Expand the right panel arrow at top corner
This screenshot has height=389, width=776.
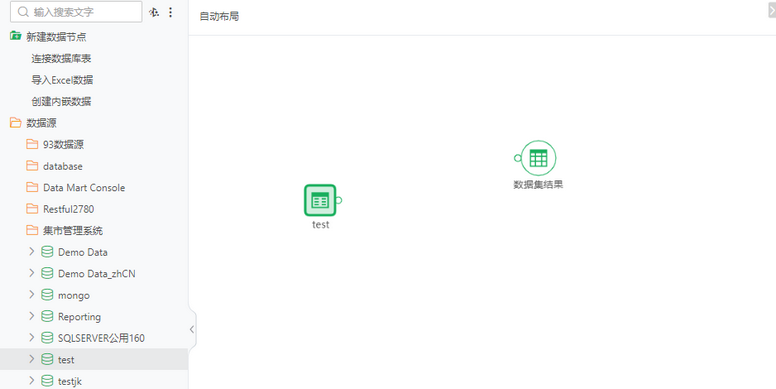[772, 9]
